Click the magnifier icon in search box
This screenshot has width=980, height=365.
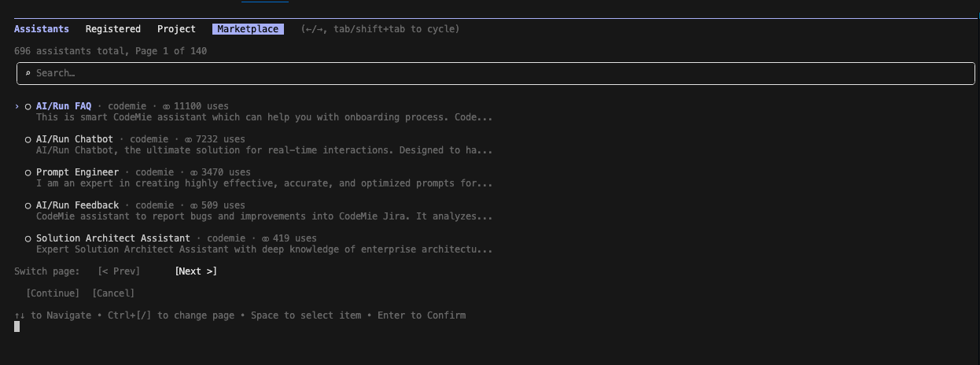click(x=28, y=73)
